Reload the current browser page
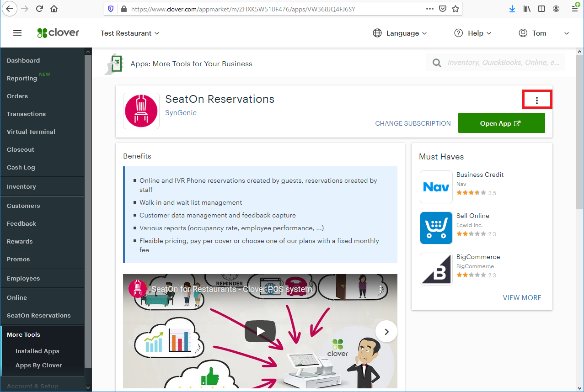Viewport: 584px width, 392px height. click(x=39, y=9)
